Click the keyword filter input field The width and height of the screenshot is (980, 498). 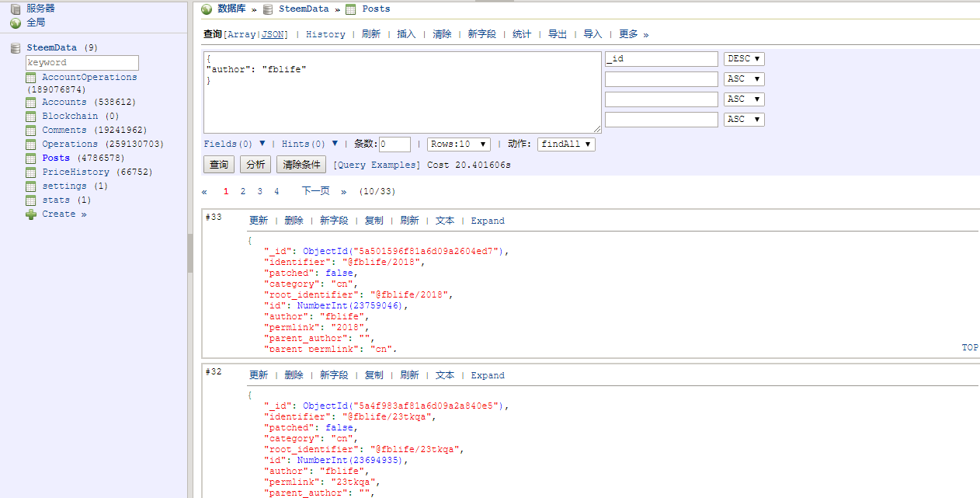[82, 63]
